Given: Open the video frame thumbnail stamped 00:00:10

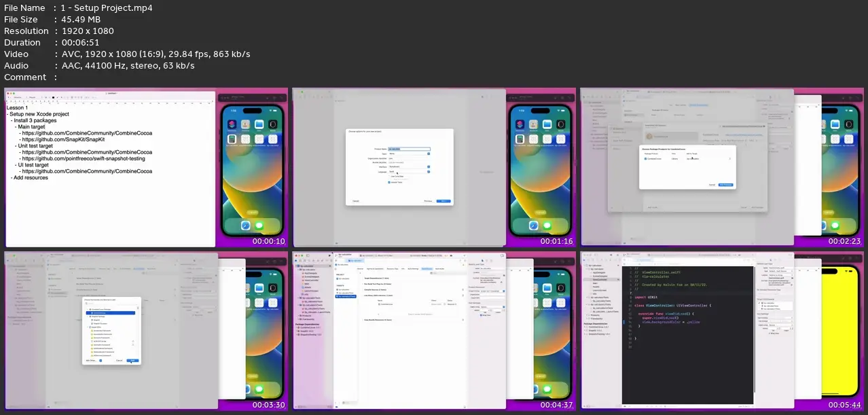Looking at the screenshot, I should [x=145, y=168].
